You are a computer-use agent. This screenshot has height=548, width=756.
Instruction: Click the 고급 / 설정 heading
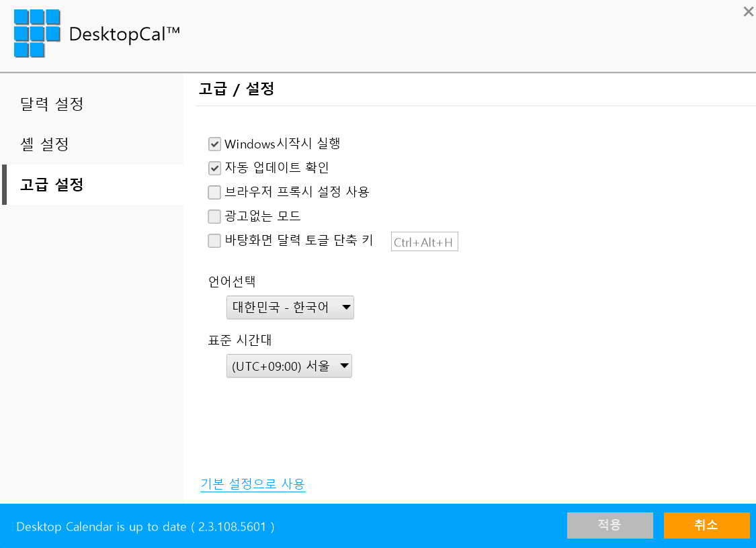[x=237, y=89]
